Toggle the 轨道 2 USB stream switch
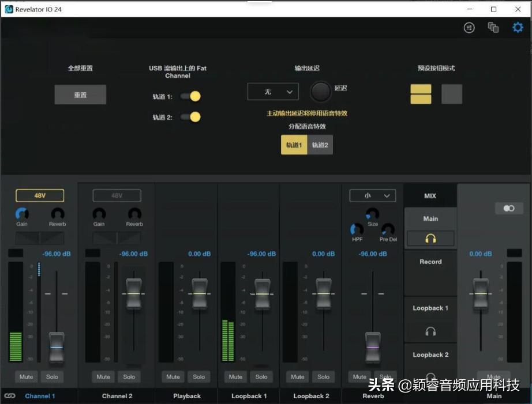Viewport: 532px width, 404px height. click(x=190, y=116)
